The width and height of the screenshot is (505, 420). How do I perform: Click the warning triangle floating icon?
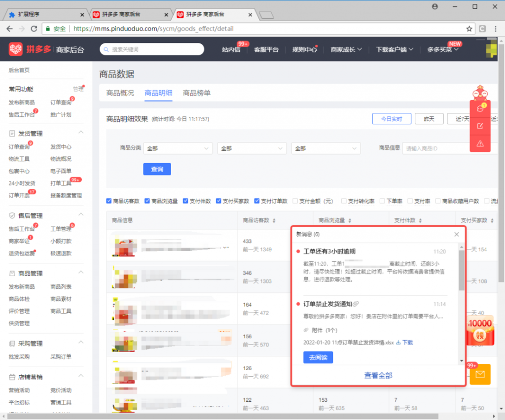pos(480,144)
